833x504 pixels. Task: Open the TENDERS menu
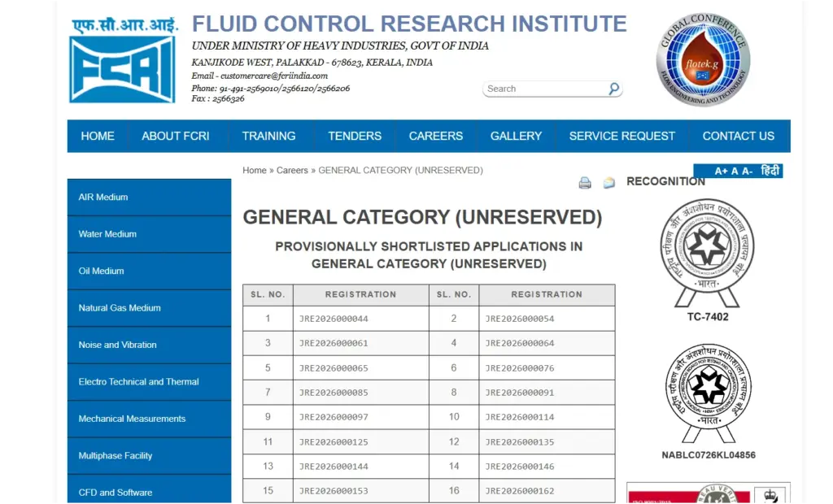(x=355, y=136)
